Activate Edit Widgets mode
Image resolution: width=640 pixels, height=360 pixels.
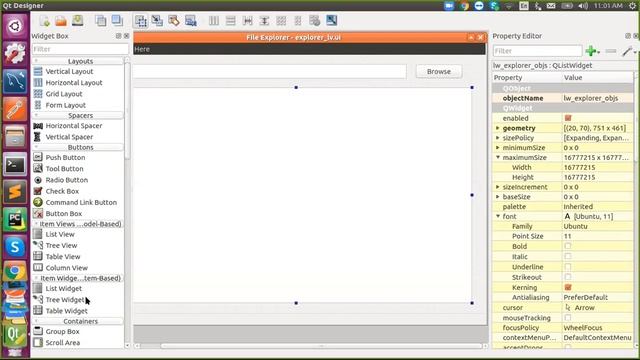141,20
